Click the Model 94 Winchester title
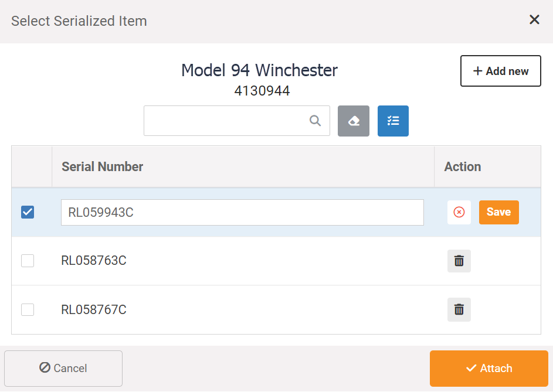553x392 pixels. (260, 70)
